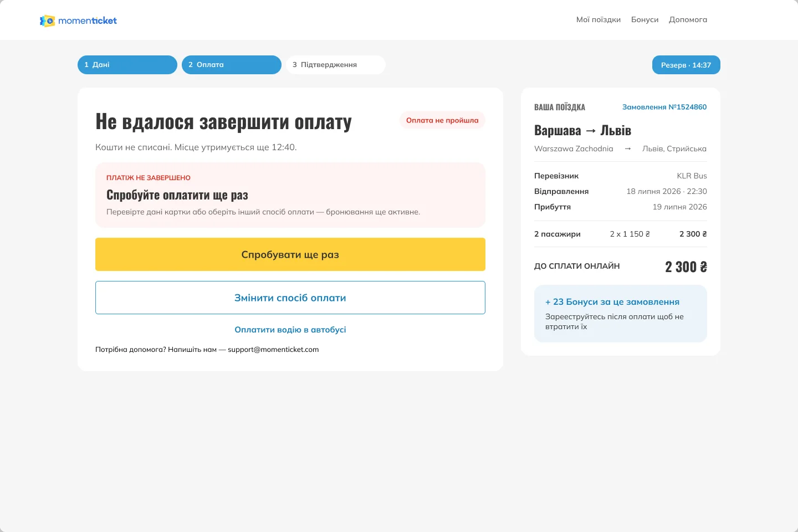Select step 2 Оплата
This screenshot has height=532, width=798.
point(232,65)
